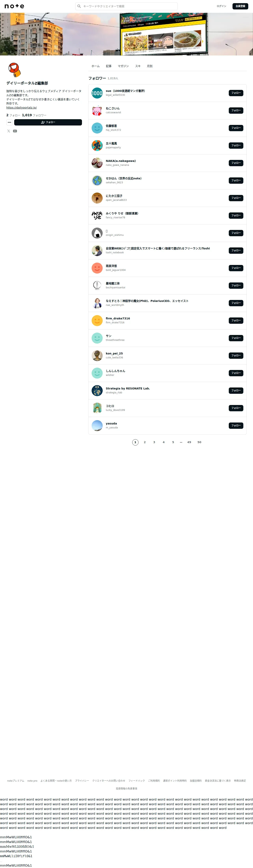
Task: Select the 月別 tab
Action: 149,66
